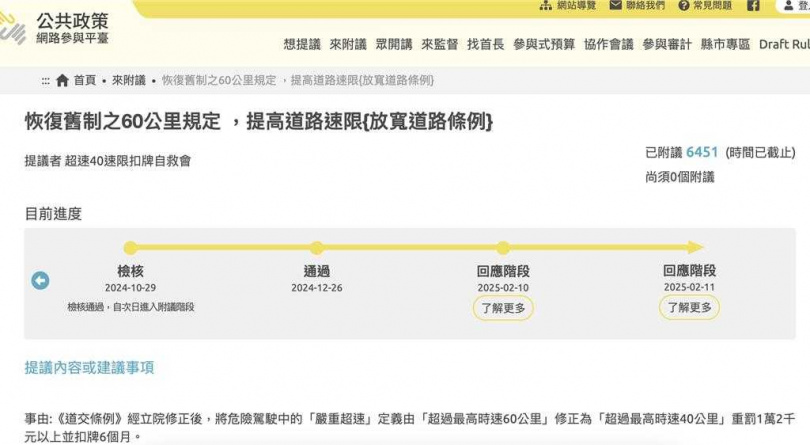This screenshot has width=810, height=445.
Task: Click the 常見問題 link
Action: (712, 6)
